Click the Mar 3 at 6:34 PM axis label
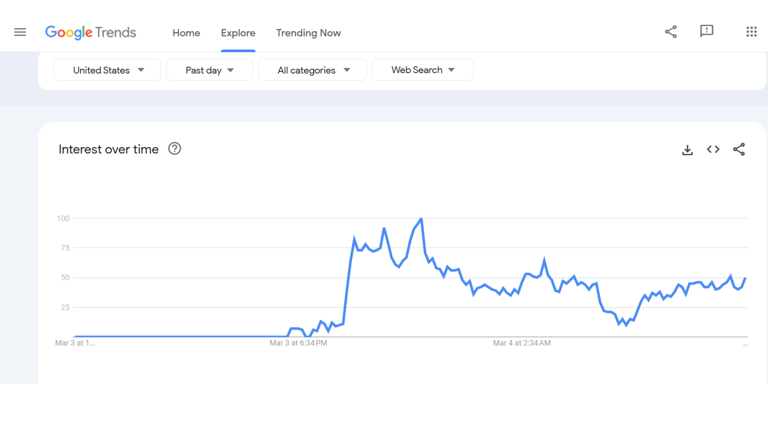The image size is (768, 432). (x=298, y=343)
